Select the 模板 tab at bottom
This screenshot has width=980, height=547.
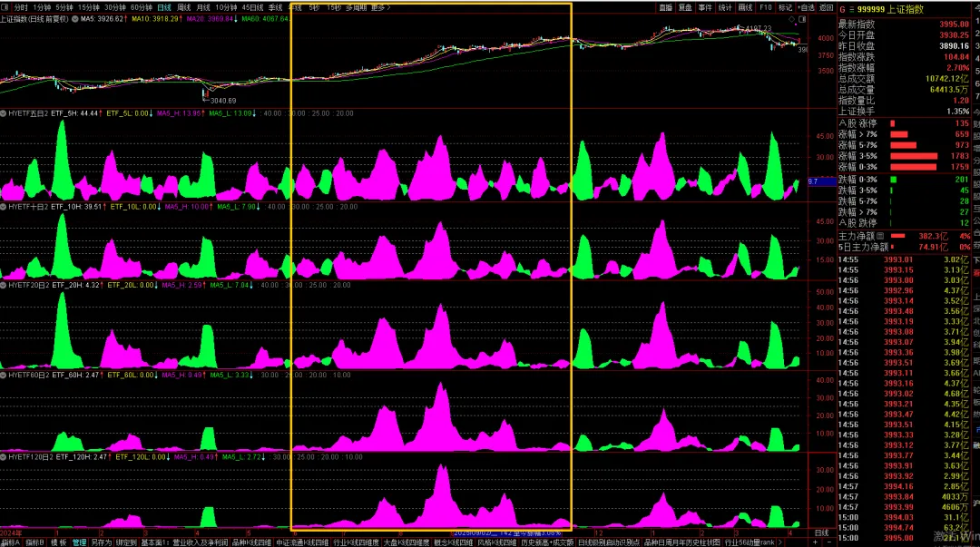click(x=58, y=542)
